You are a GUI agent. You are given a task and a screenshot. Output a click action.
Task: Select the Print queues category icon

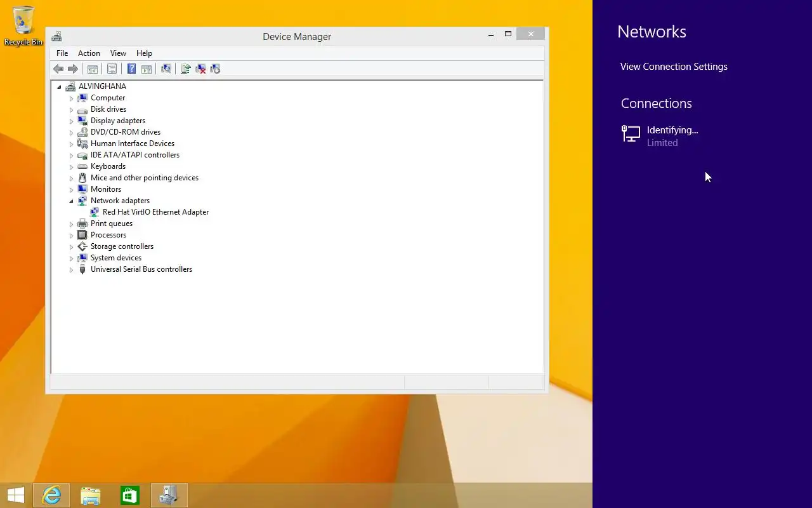[82, 224]
